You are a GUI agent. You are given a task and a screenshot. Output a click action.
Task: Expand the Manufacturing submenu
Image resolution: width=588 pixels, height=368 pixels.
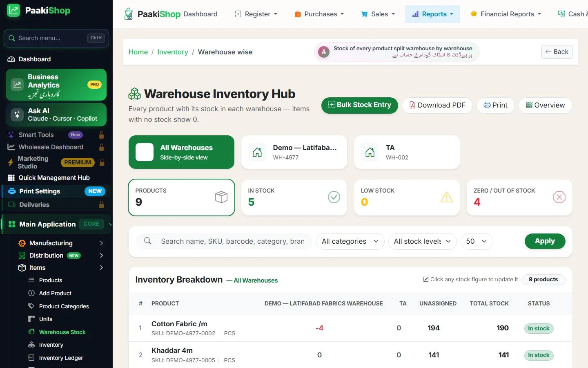(x=101, y=243)
